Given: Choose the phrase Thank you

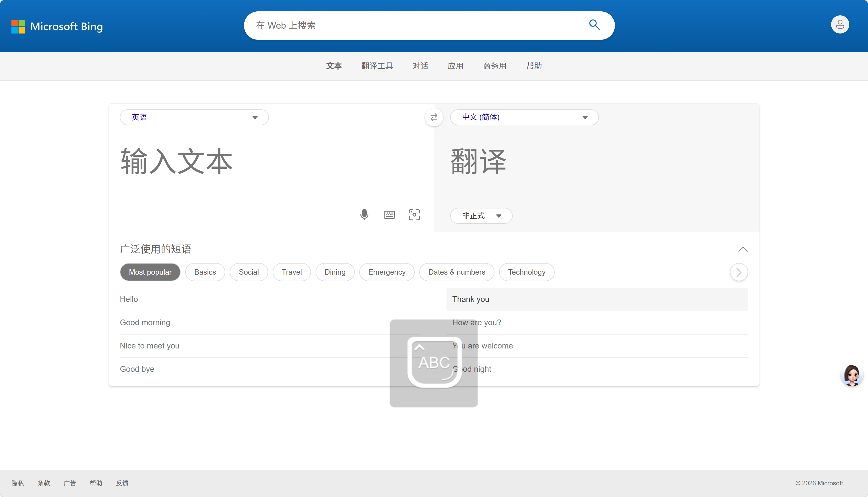Looking at the screenshot, I should coord(597,299).
